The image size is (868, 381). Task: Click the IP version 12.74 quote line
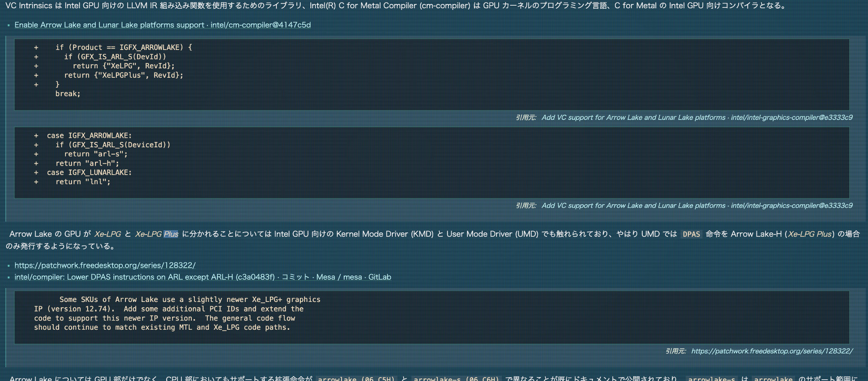pyautogui.click(x=168, y=309)
